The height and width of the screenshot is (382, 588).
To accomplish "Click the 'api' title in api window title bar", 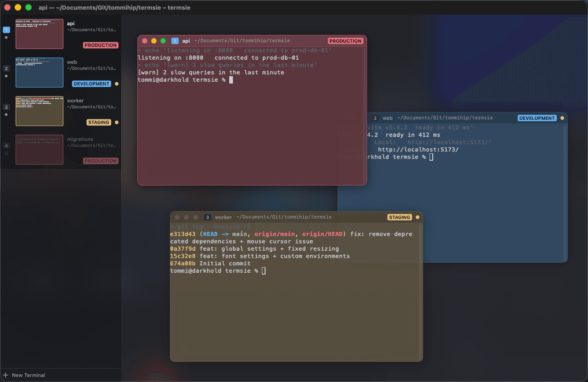I will coord(186,41).
